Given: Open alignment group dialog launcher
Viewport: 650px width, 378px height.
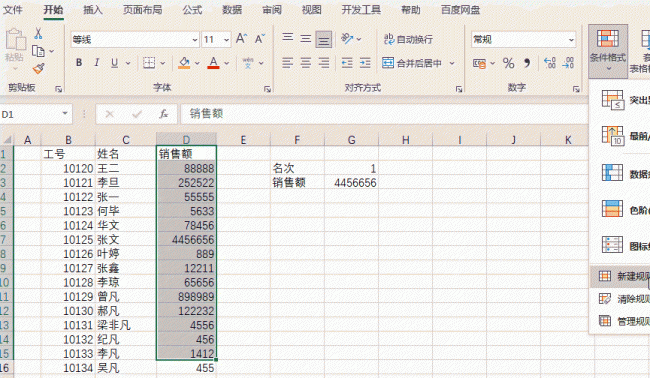Looking at the screenshot, I should tap(459, 89).
